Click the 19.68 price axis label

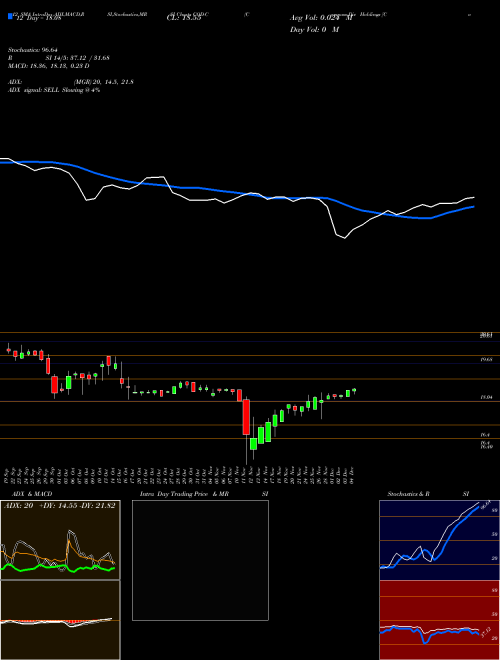[x=487, y=360]
